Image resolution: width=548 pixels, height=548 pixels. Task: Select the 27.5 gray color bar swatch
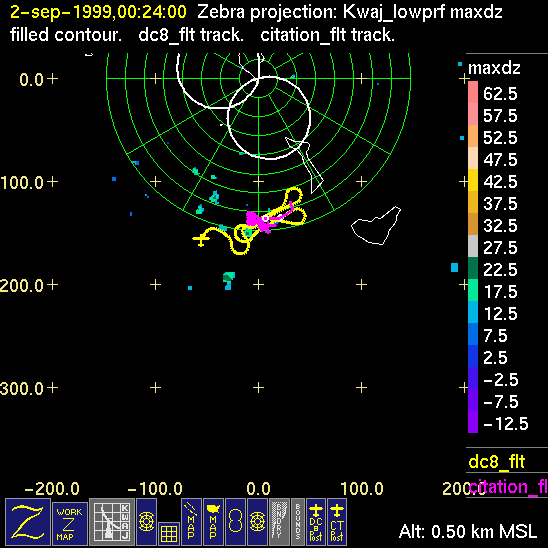(473, 246)
